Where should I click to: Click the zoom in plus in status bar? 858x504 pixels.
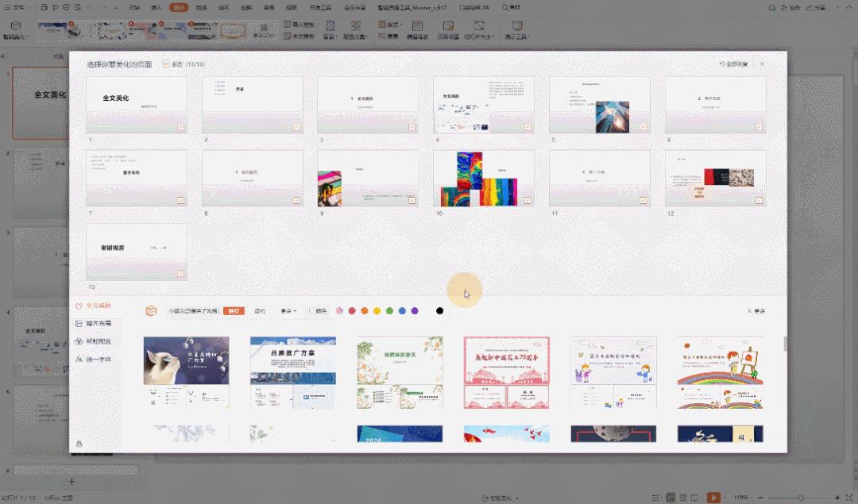click(x=837, y=498)
